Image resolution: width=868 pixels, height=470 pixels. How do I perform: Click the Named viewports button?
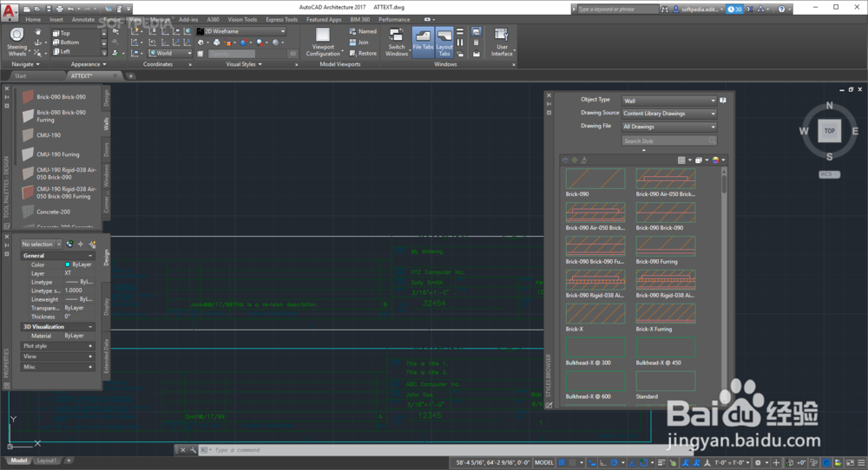363,31
